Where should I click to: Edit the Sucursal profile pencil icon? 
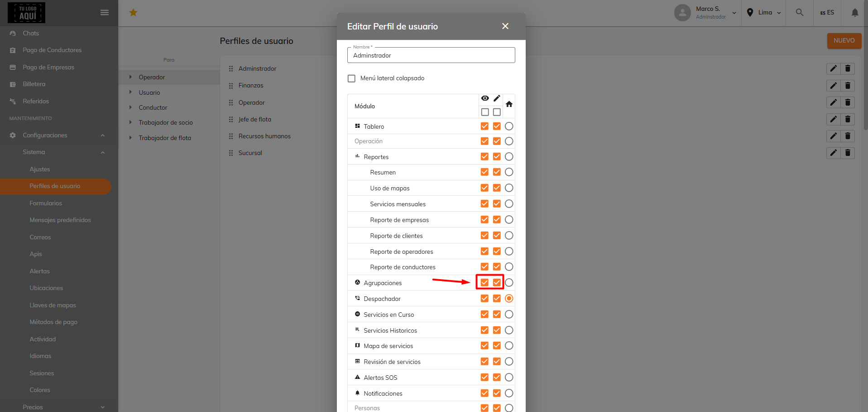[x=834, y=153]
